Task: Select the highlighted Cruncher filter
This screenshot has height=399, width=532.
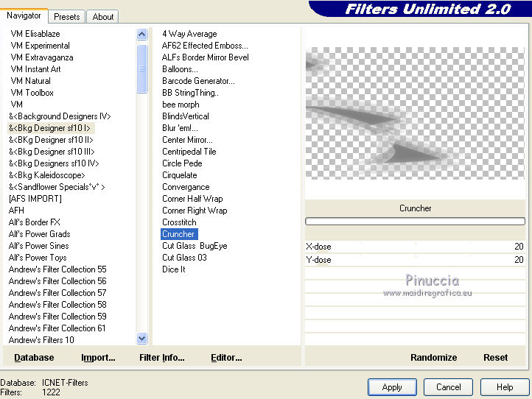Action: pos(179,234)
